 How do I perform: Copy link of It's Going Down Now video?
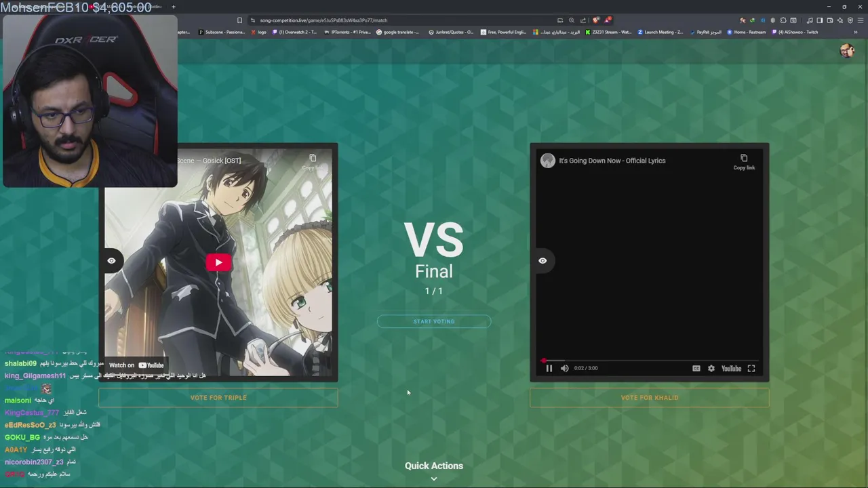pyautogui.click(x=744, y=161)
